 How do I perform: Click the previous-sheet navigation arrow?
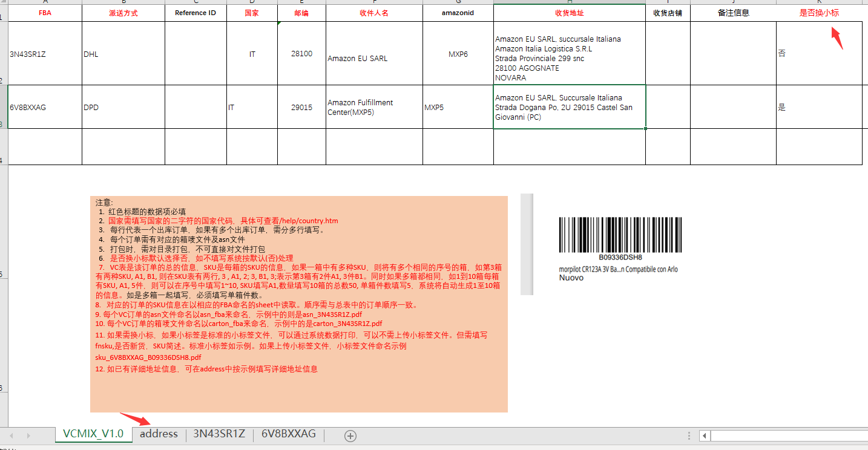pyautogui.click(x=12, y=435)
